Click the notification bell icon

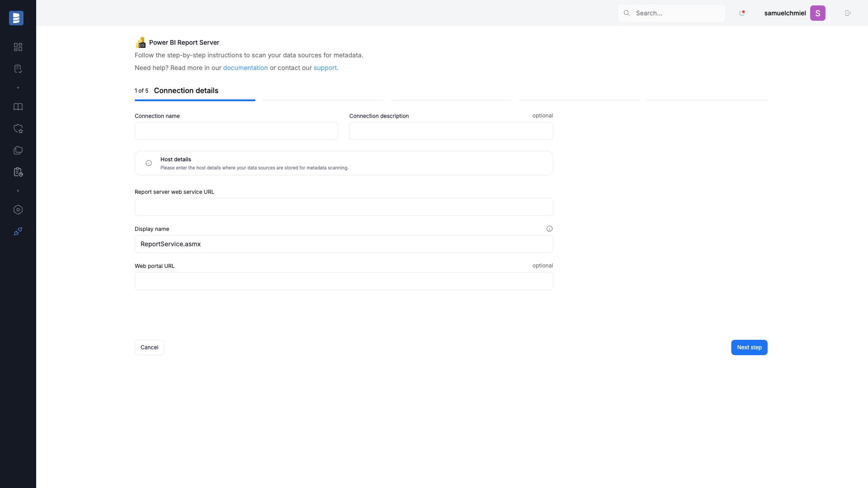pyautogui.click(x=742, y=13)
